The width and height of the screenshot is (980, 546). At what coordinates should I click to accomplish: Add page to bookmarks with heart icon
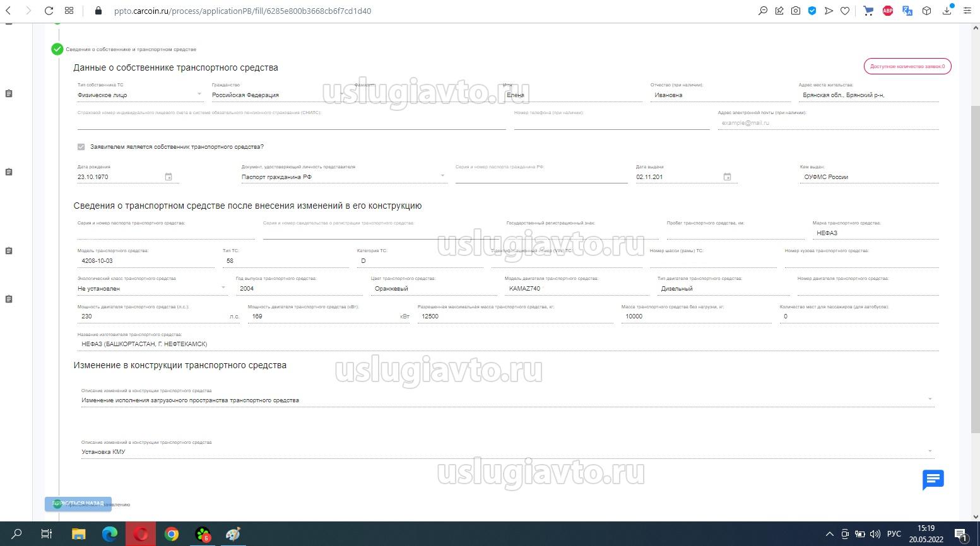pos(845,11)
